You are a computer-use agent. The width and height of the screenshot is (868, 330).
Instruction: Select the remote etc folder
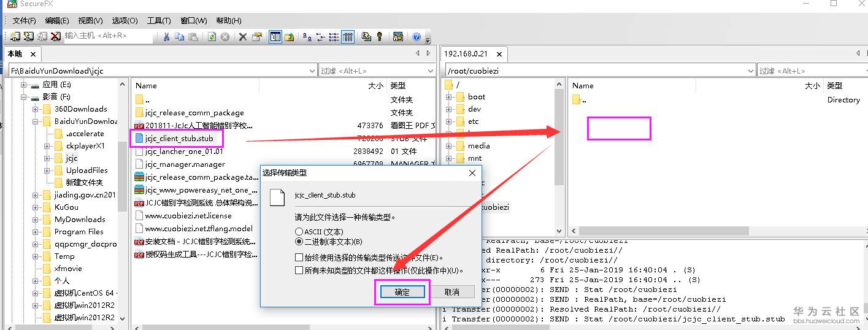(x=473, y=121)
